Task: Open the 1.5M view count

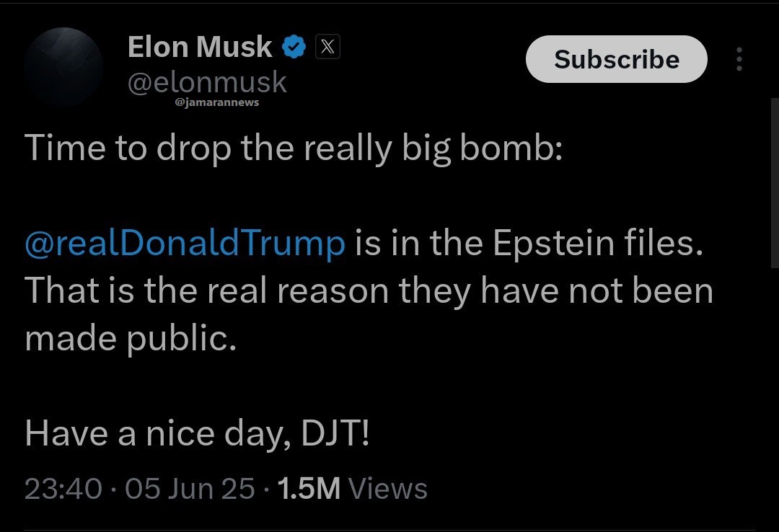Action: [x=308, y=489]
